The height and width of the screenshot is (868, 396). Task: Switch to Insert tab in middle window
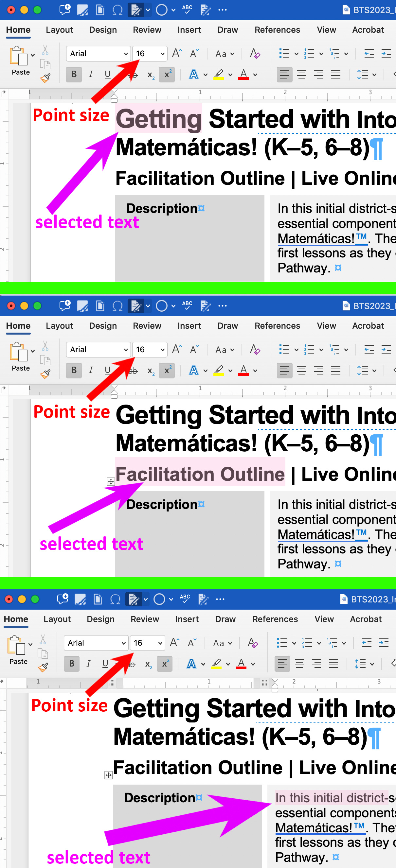(x=189, y=326)
